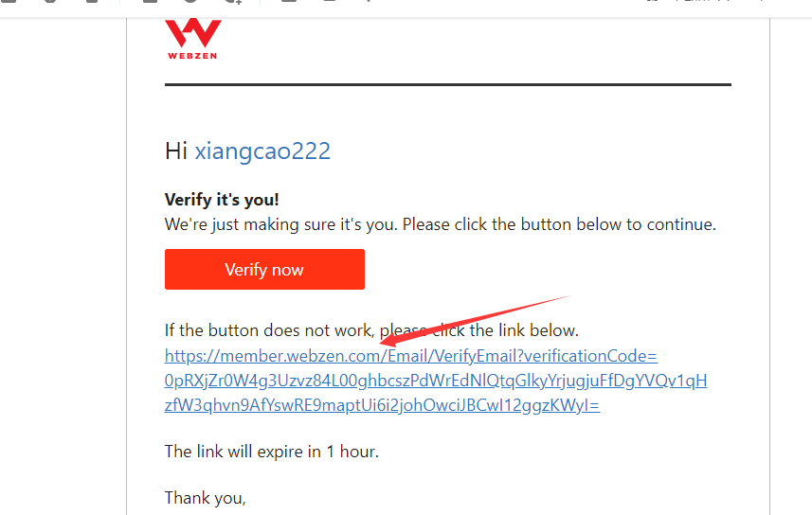Open the member.webzen.com VerifyEmail link
The height and width of the screenshot is (515, 812).
[411, 356]
